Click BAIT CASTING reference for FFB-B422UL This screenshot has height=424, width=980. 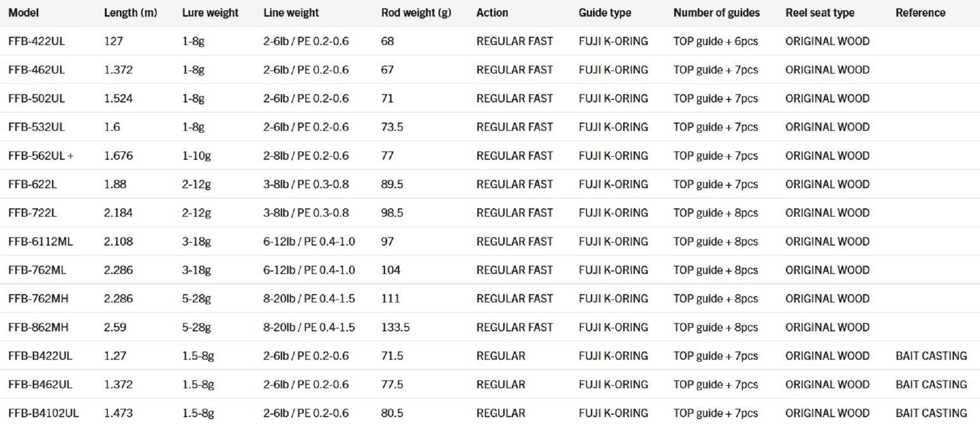click(931, 356)
